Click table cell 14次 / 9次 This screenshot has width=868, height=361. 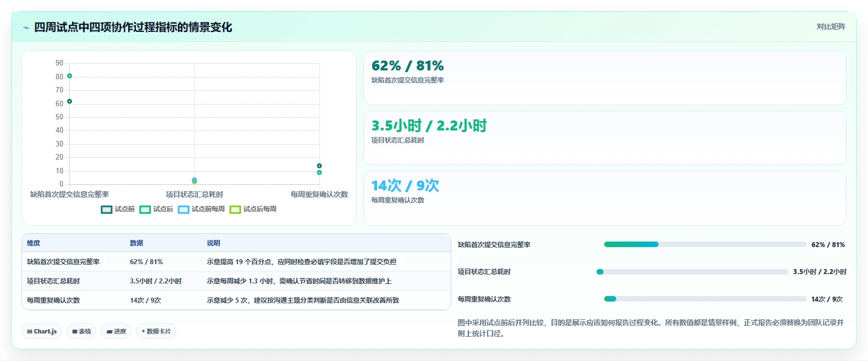pos(146,300)
